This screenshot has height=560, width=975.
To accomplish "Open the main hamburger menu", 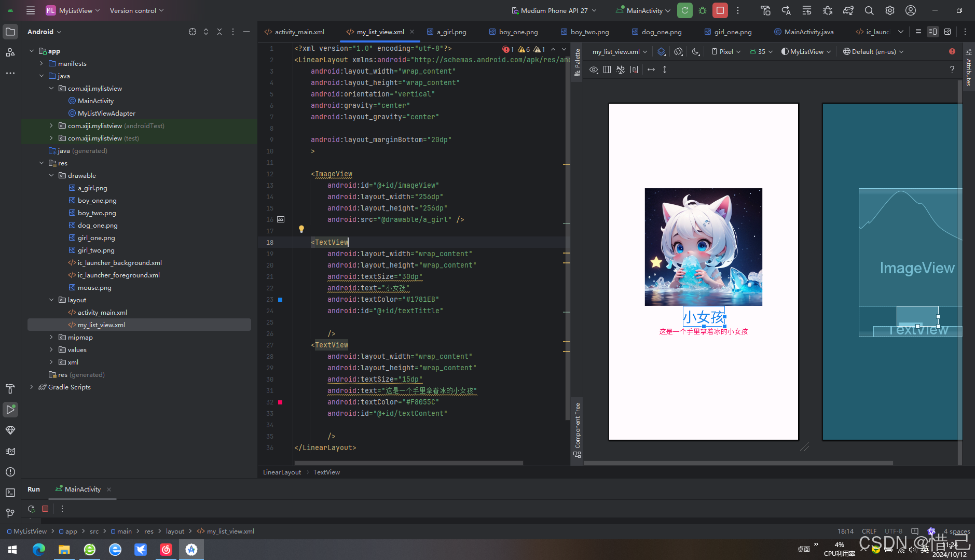I will click(31, 10).
